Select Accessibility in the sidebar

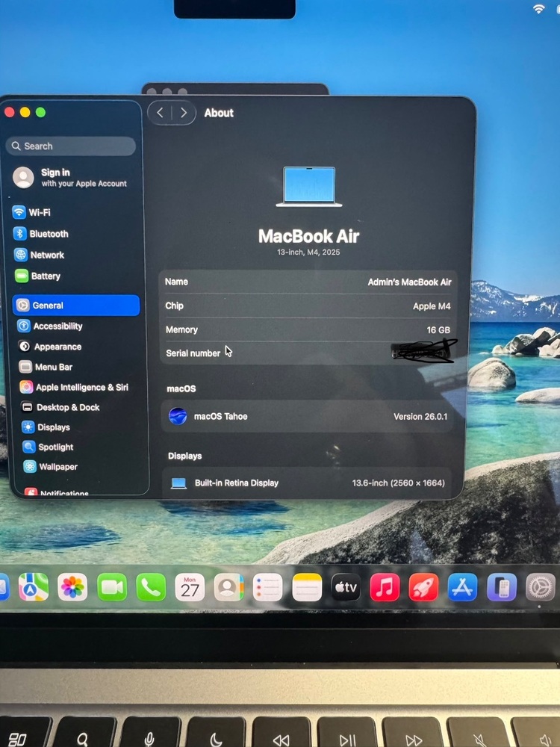pyautogui.click(x=57, y=326)
